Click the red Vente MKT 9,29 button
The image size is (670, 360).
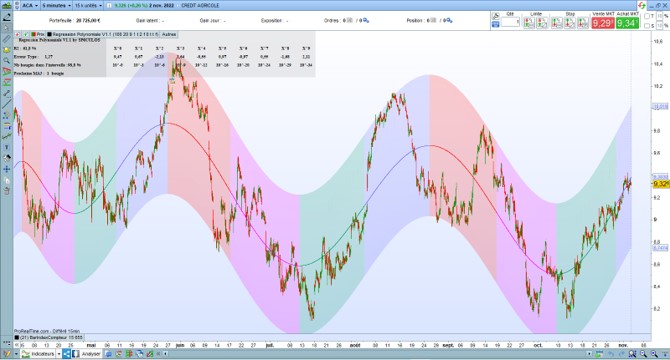(x=603, y=23)
